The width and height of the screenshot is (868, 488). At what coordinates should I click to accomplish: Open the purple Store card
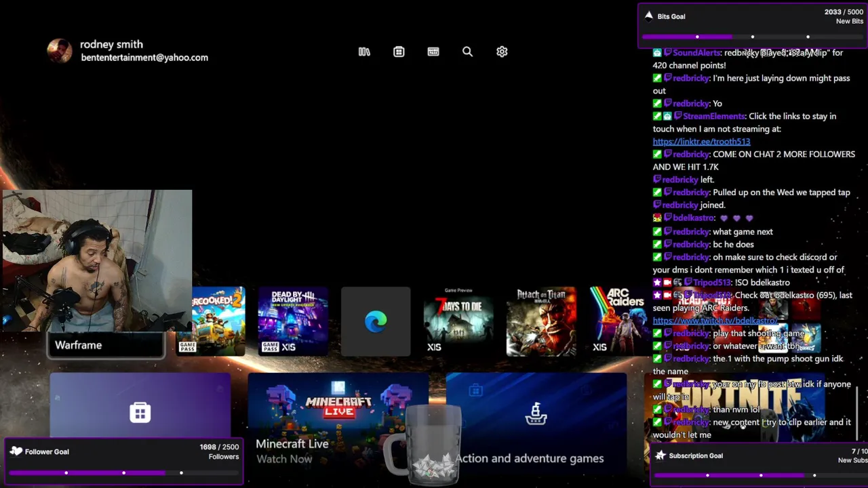[x=140, y=405]
